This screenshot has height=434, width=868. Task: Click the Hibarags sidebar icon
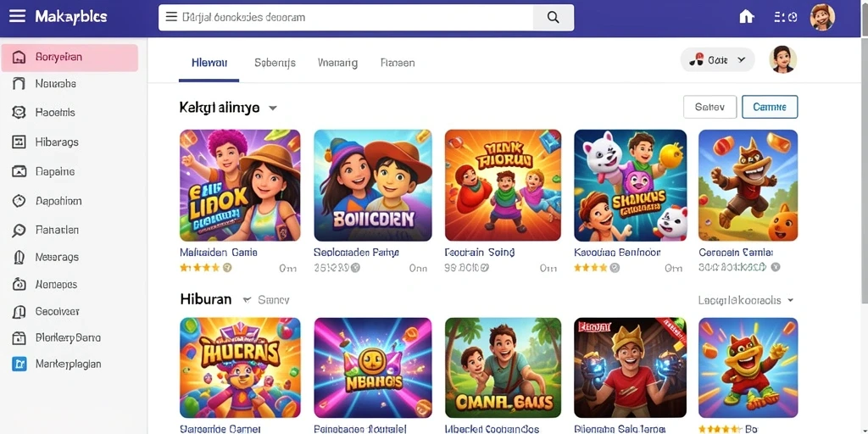coord(19,142)
